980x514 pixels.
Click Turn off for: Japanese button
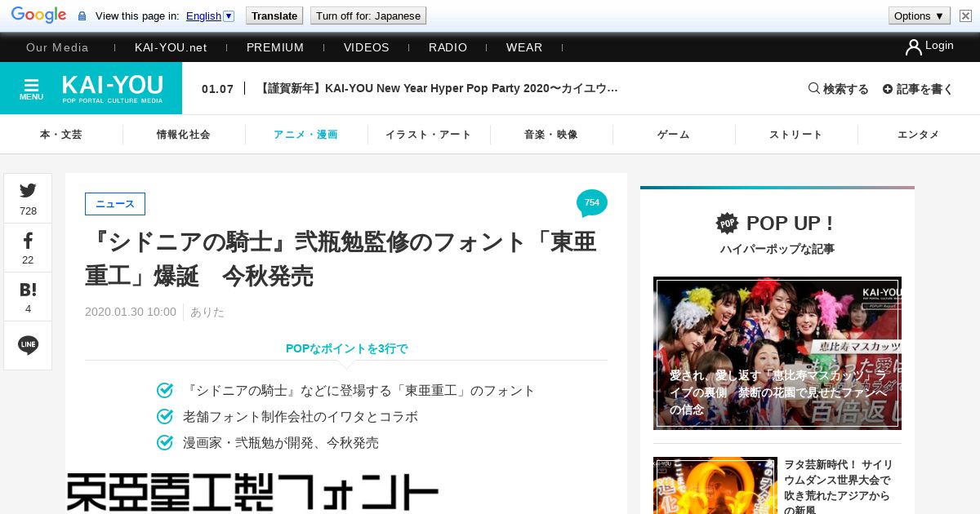click(x=368, y=16)
